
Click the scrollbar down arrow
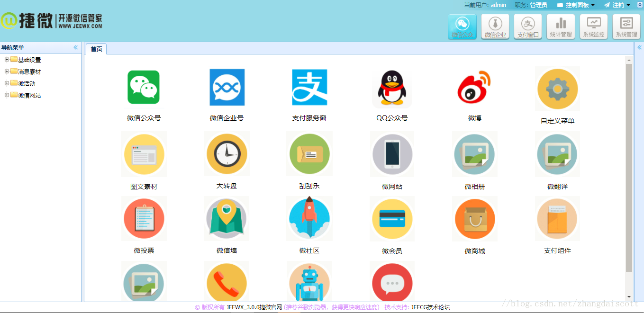point(629,297)
